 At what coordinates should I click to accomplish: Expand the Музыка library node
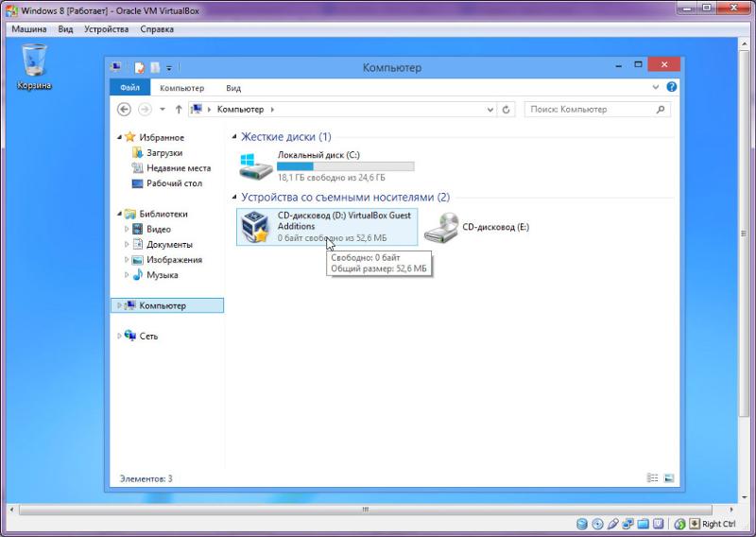(127, 275)
